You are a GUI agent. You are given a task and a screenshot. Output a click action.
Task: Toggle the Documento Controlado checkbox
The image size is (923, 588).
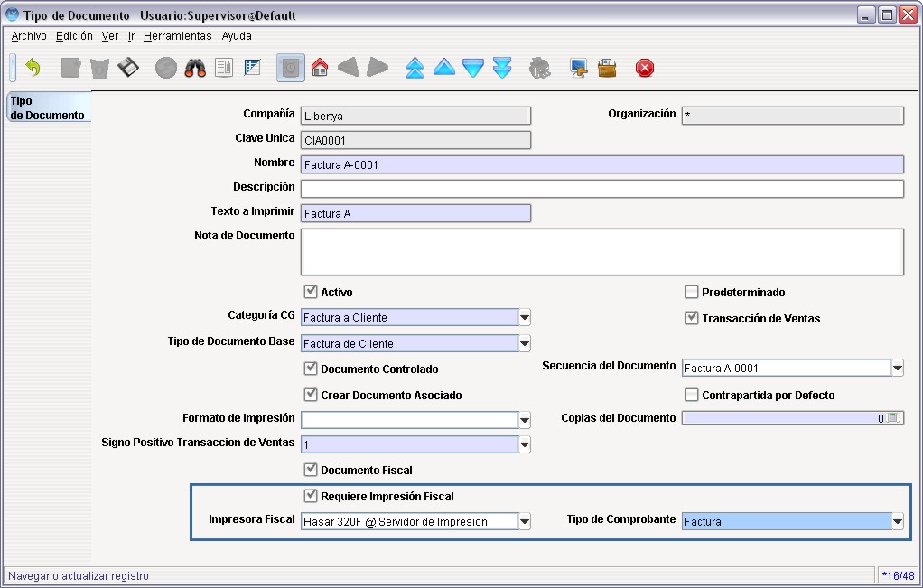[x=310, y=369]
